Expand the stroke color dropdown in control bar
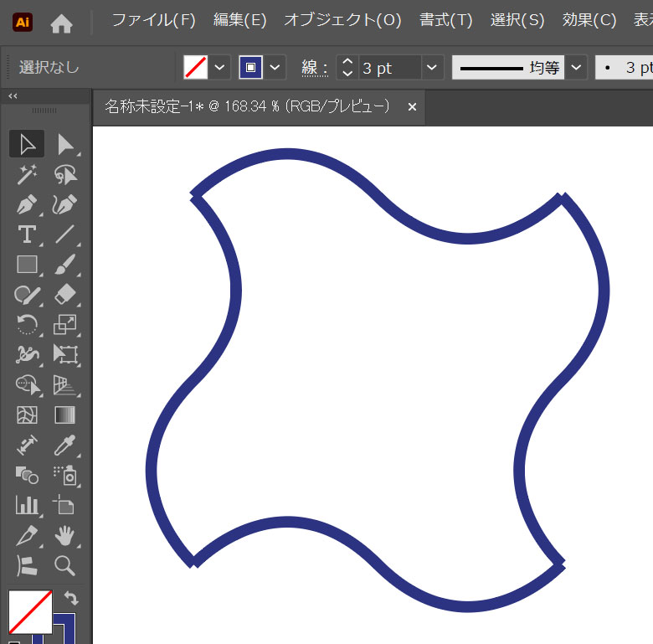Image resolution: width=653 pixels, height=644 pixels. [x=275, y=67]
